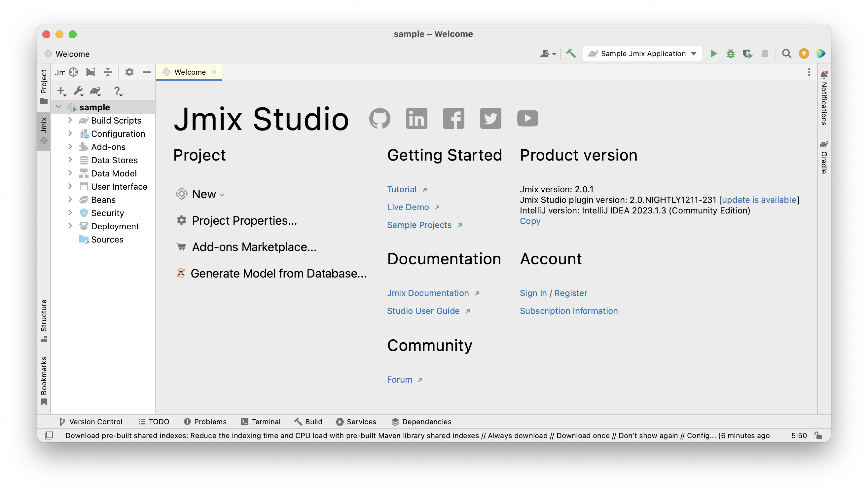Open the Notifications side panel
The width and height of the screenshot is (868, 491).
point(824,98)
